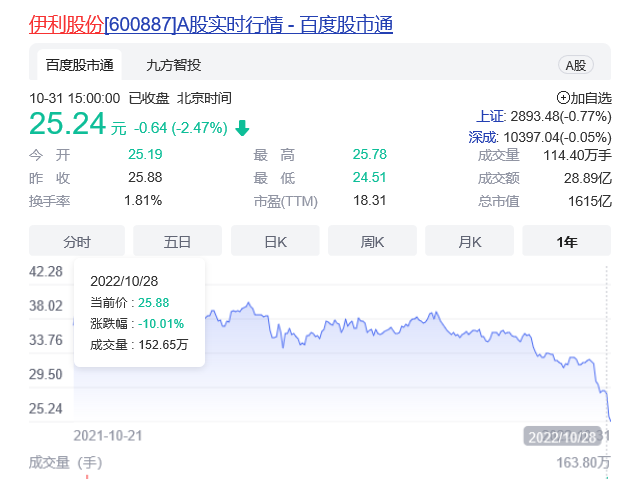Click the timestamp 10-31 15:00:00
The image size is (639, 479).
pos(75,98)
